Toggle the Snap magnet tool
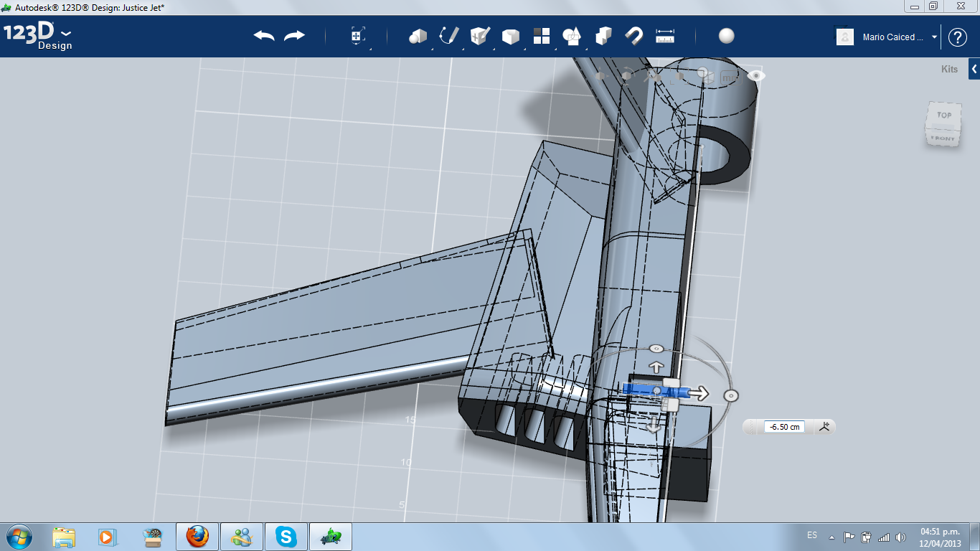The image size is (980, 551). click(x=634, y=36)
